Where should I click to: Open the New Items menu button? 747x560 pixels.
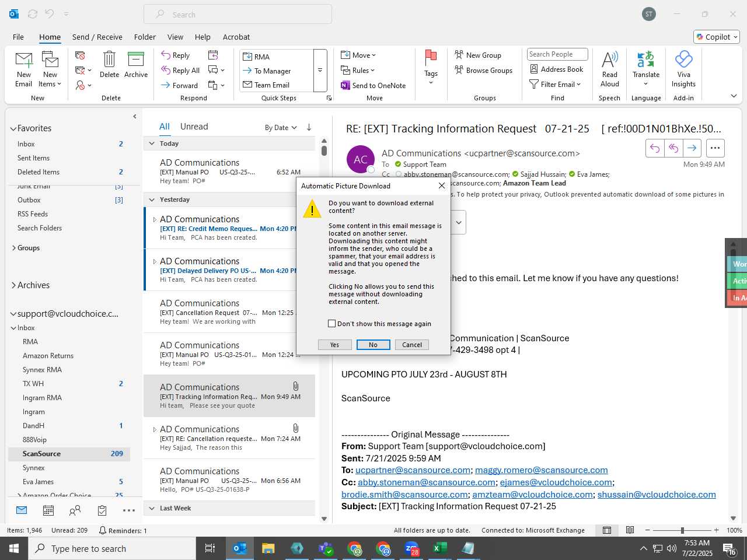coord(50,69)
